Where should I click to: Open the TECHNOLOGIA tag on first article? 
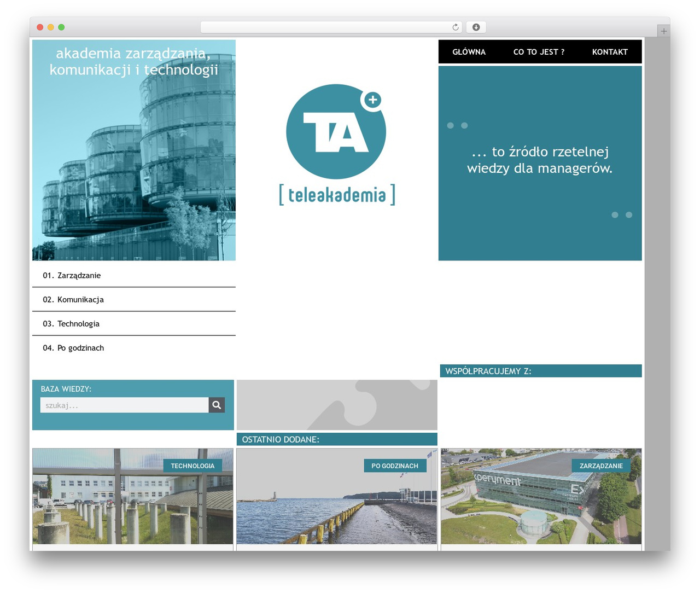[x=192, y=466]
